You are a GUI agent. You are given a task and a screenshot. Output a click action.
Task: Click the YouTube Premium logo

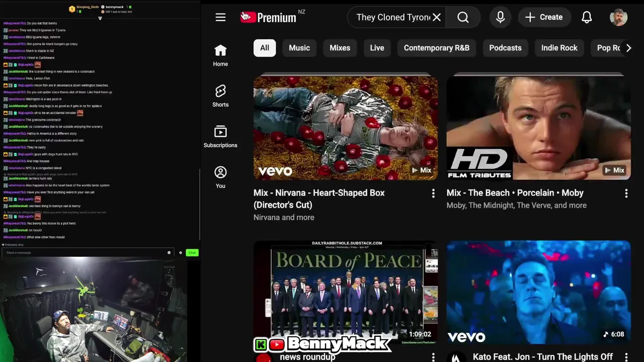(x=268, y=17)
